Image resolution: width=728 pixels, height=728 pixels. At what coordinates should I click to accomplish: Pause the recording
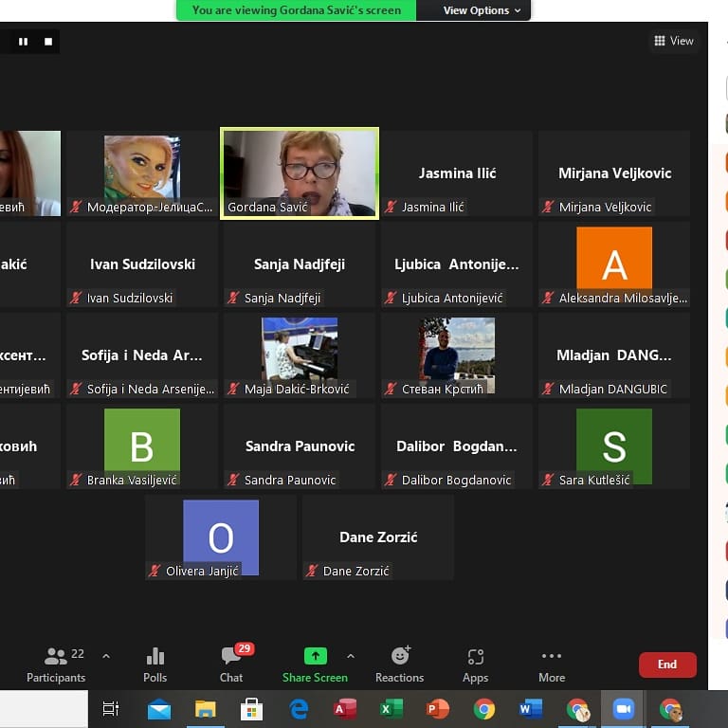(23, 41)
